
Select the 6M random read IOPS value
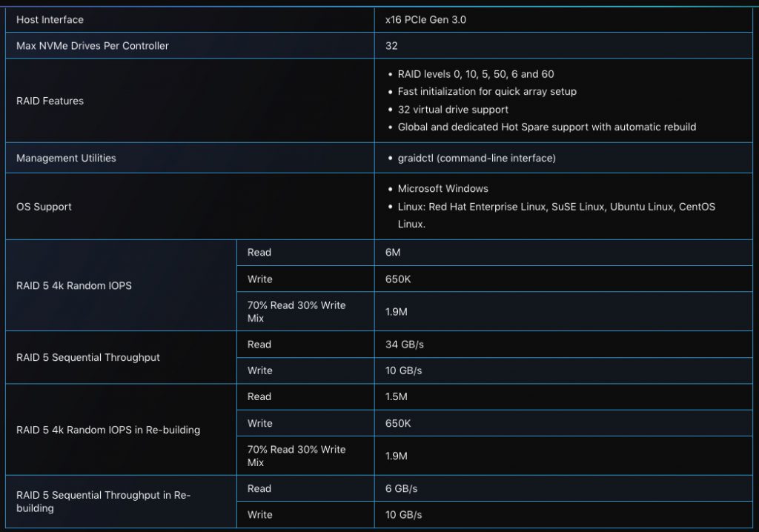[393, 253]
